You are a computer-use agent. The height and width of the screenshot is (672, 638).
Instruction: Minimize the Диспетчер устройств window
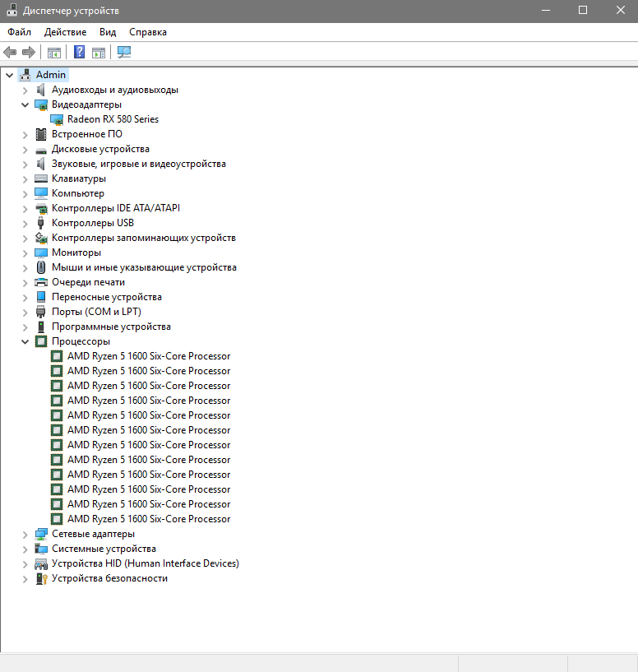pyautogui.click(x=546, y=10)
